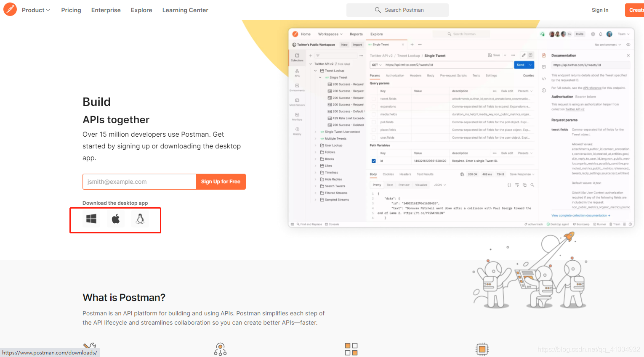Image resolution: width=644 pixels, height=357 pixels.
Task: Open the settings gear in the app preview
Action: (x=593, y=34)
